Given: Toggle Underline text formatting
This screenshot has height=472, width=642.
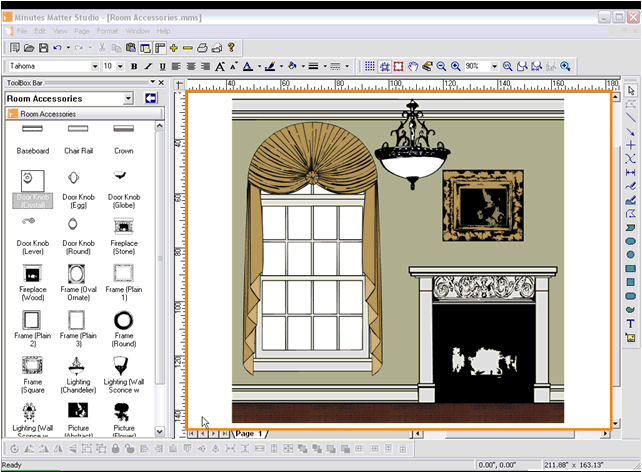Looking at the screenshot, I should [162, 66].
